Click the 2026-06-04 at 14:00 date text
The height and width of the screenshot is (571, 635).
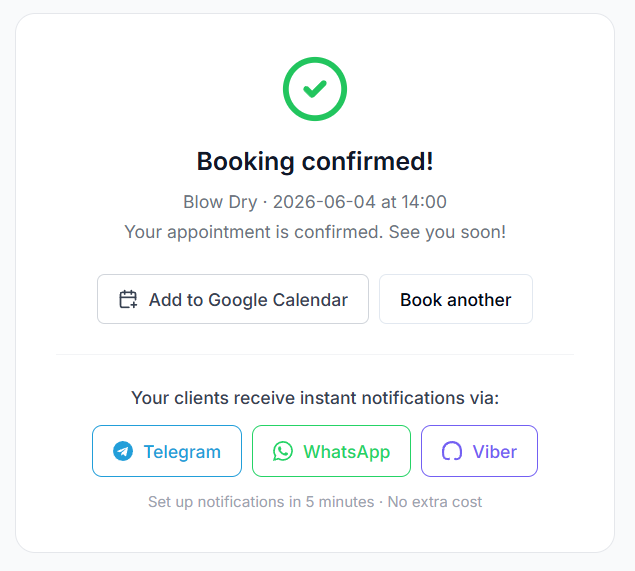pyautogui.click(x=360, y=202)
